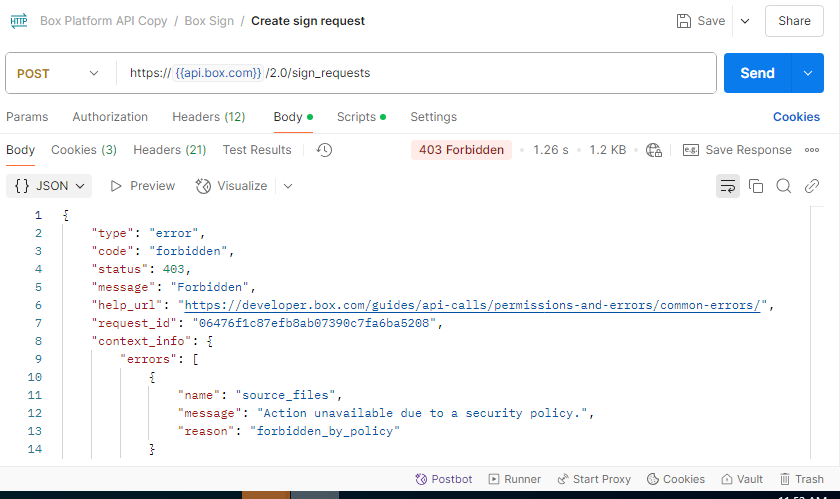The image size is (840, 499).
Task: Open the Scripts tab
Action: [x=361, y=117]
